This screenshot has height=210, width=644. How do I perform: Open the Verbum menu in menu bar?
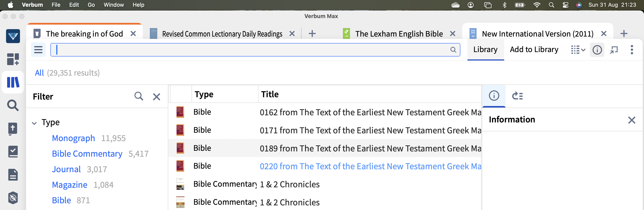pyautogui.click(x=32, y=5)
